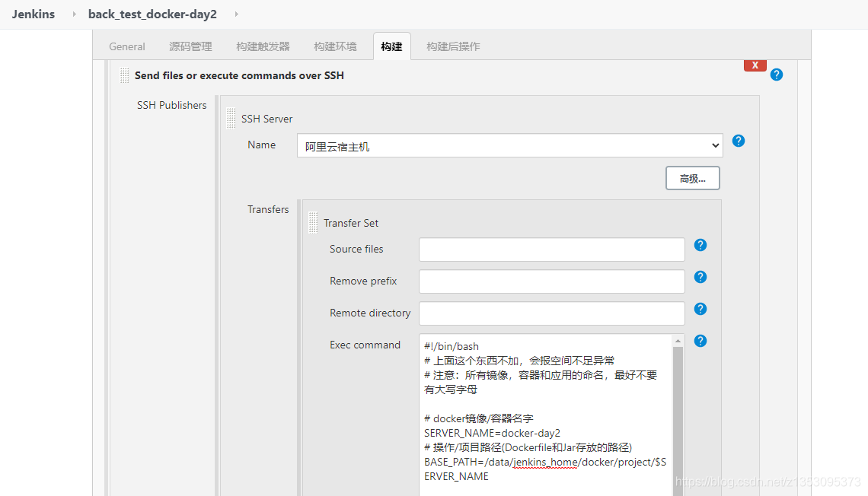Image resolution: width=868 pixels, height=496 pixels.
Task: Open help for SSH Server Name
Action: (738, 141)
